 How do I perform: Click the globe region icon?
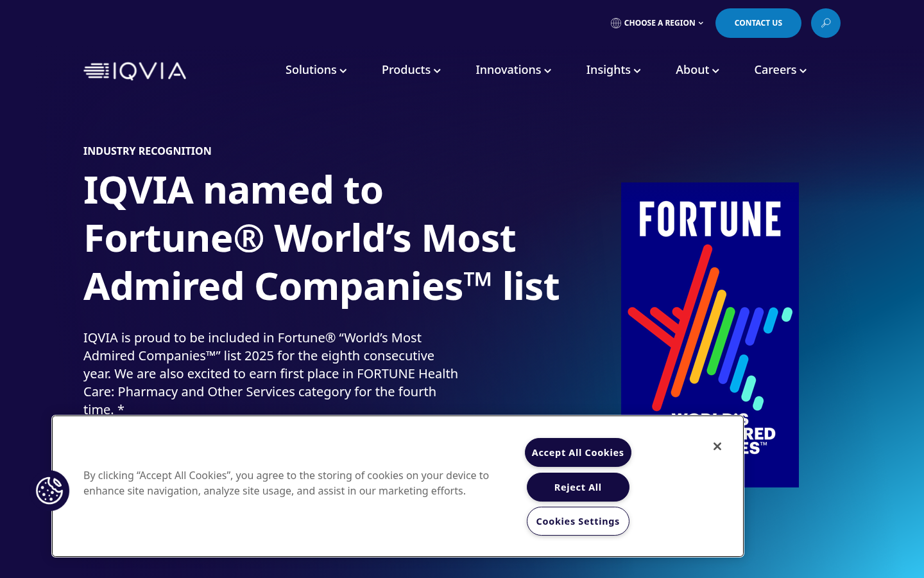pyautogui.click(x=616, y=23)
